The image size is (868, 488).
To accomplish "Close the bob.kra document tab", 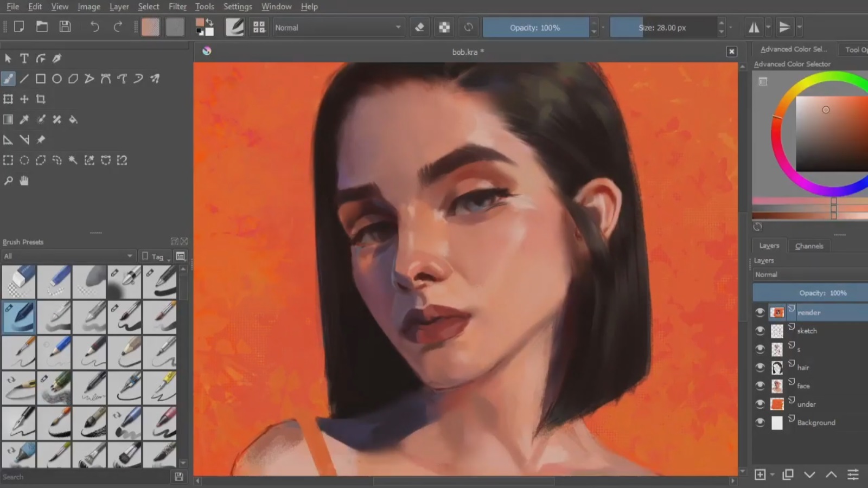I will [732, 52].
